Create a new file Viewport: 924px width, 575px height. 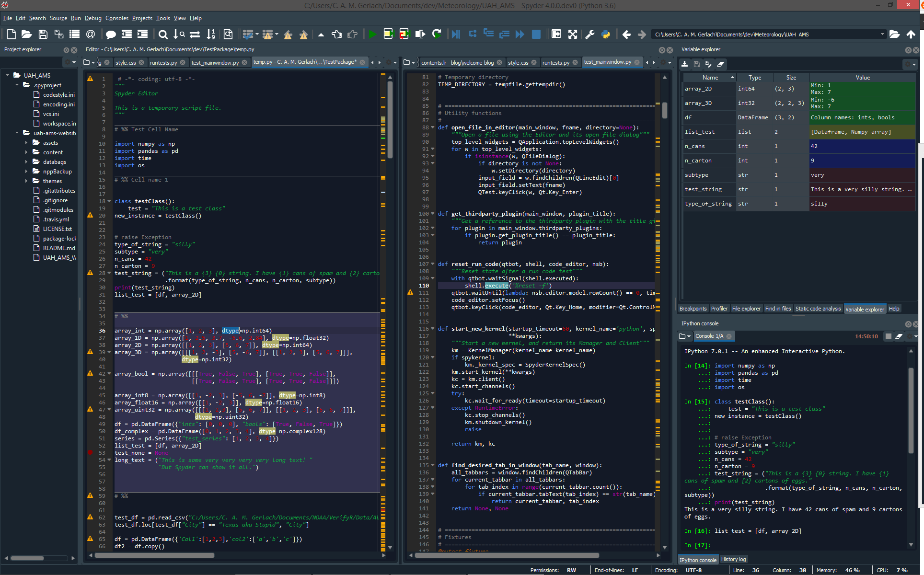click(11, 34)
